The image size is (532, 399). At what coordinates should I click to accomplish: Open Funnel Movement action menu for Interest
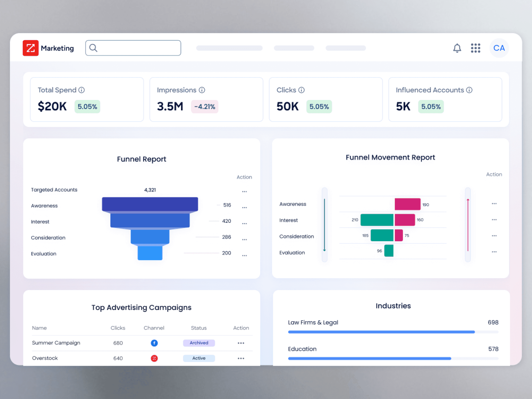tap(494, 219)
